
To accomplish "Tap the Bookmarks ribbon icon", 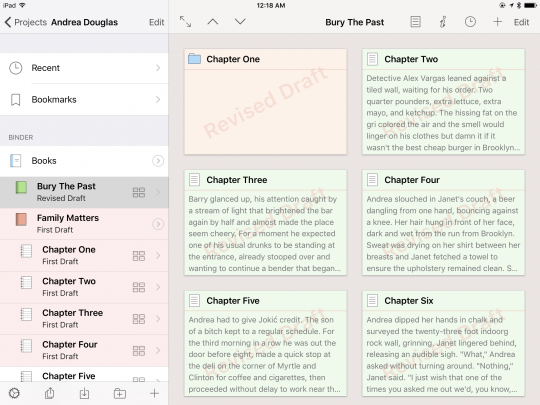I will coord(15,100).
